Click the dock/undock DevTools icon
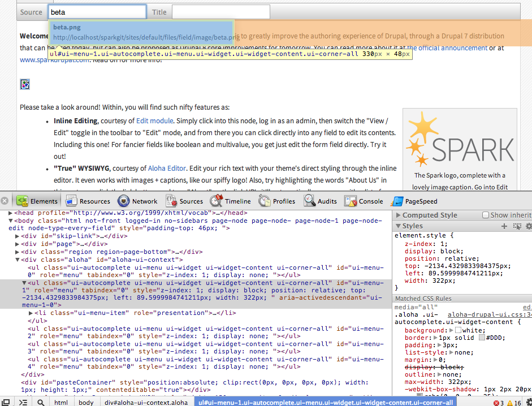The width and height of the screenshot is (532, 406). [6, 403]
